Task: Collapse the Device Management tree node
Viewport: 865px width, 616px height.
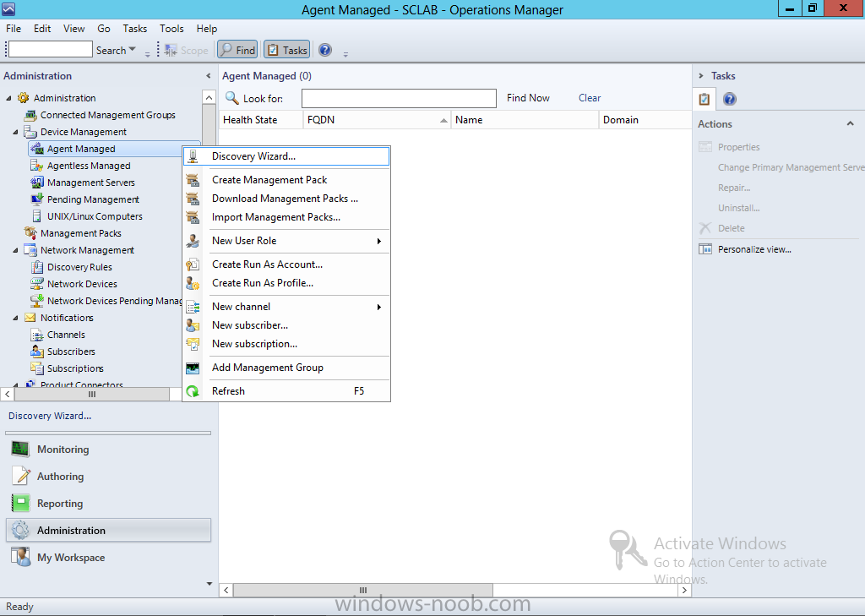Action: (15, 132)
